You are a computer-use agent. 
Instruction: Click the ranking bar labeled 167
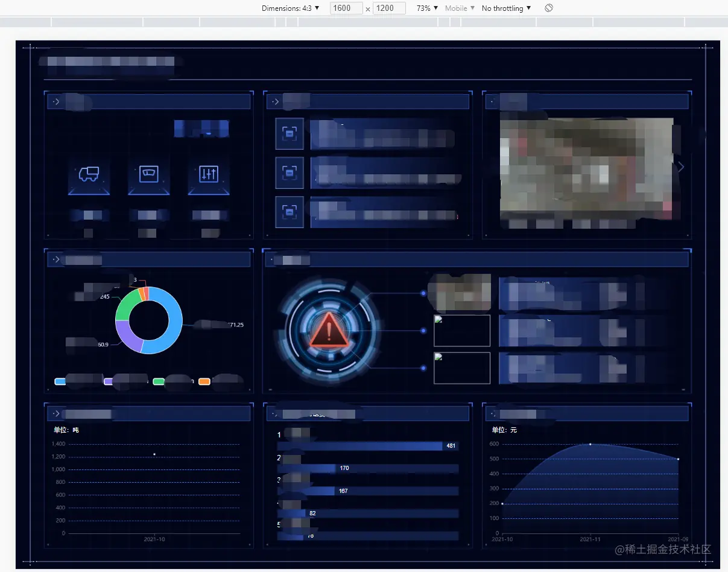(x=306, y=491)
